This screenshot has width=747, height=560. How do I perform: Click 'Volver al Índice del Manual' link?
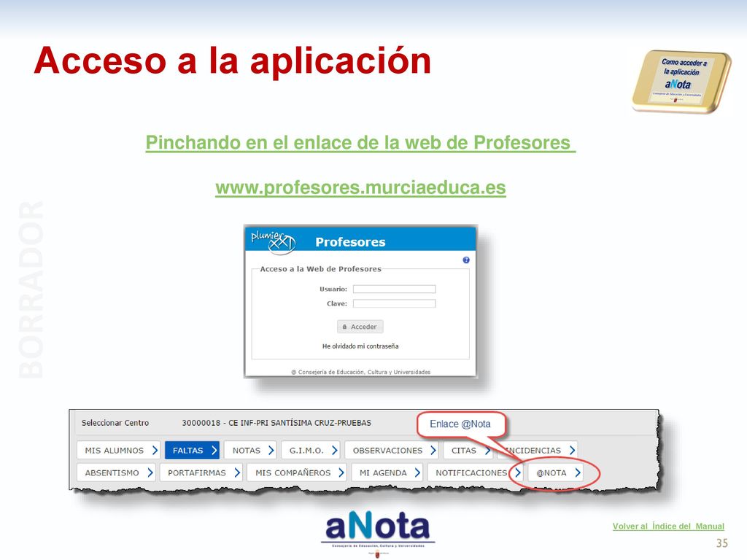click(668, 526)
